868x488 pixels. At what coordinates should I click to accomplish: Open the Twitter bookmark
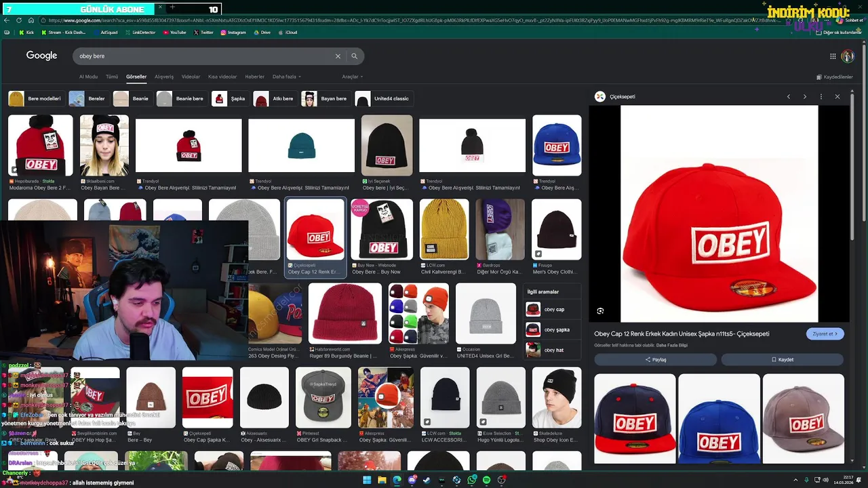pyautogui.click(x=203, y=33)
